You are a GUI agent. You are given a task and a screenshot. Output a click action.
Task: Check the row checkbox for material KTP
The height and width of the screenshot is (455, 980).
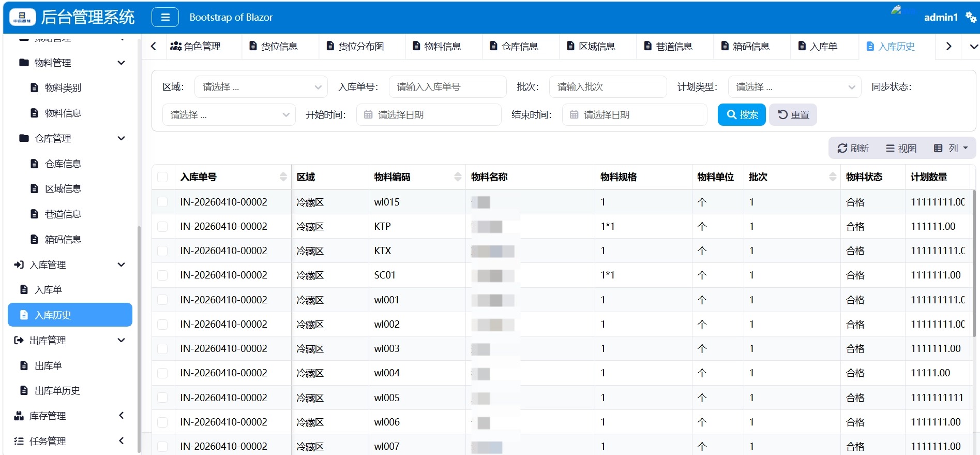162,226
